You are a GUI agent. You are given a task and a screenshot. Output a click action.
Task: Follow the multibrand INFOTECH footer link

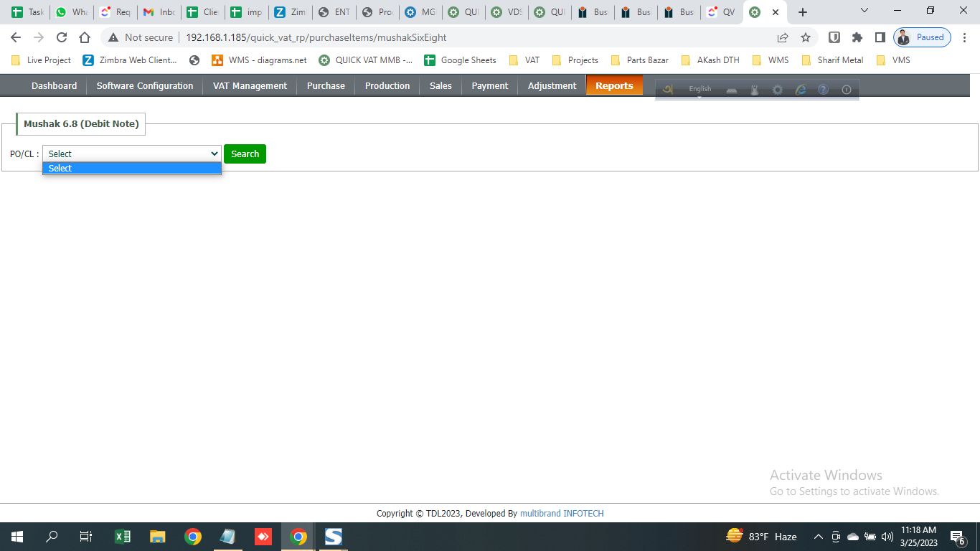point(562,514)
